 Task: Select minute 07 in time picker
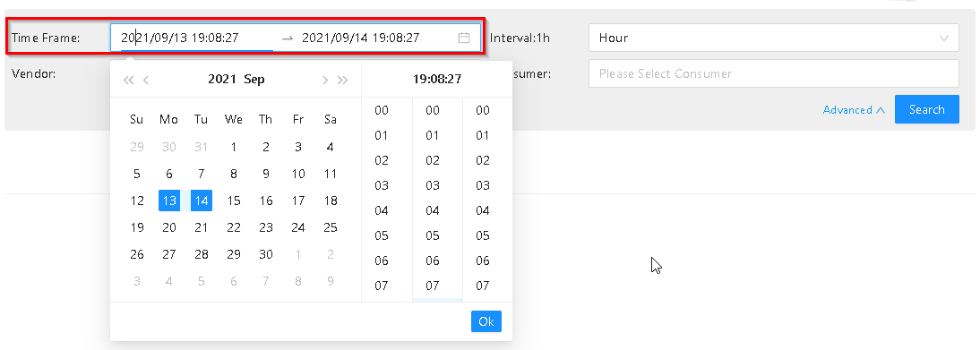(433, 286)
